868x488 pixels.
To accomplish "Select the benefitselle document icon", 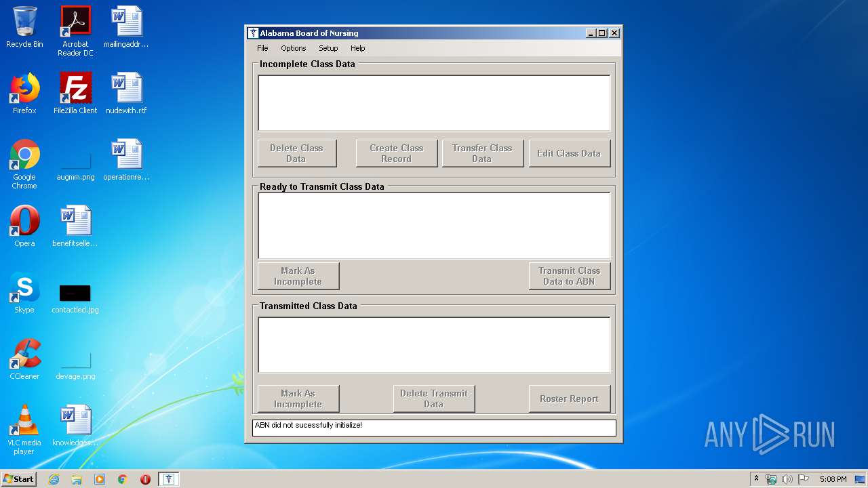I will [75, 226].
